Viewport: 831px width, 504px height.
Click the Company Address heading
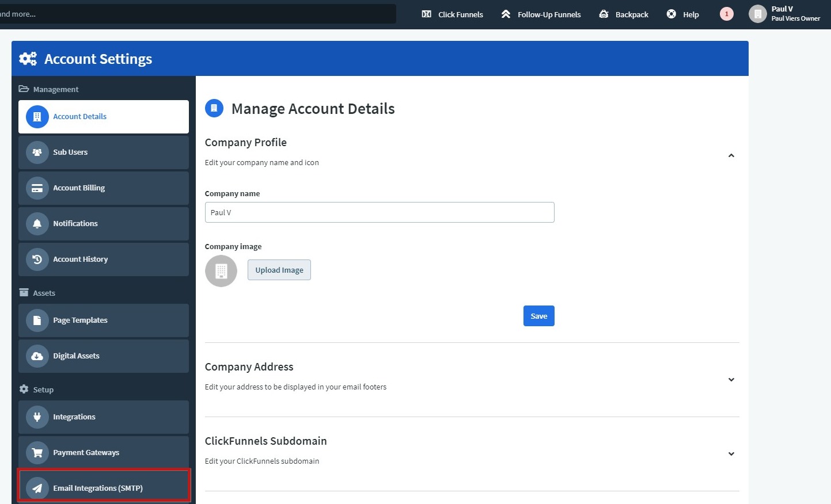pos(249,367)
